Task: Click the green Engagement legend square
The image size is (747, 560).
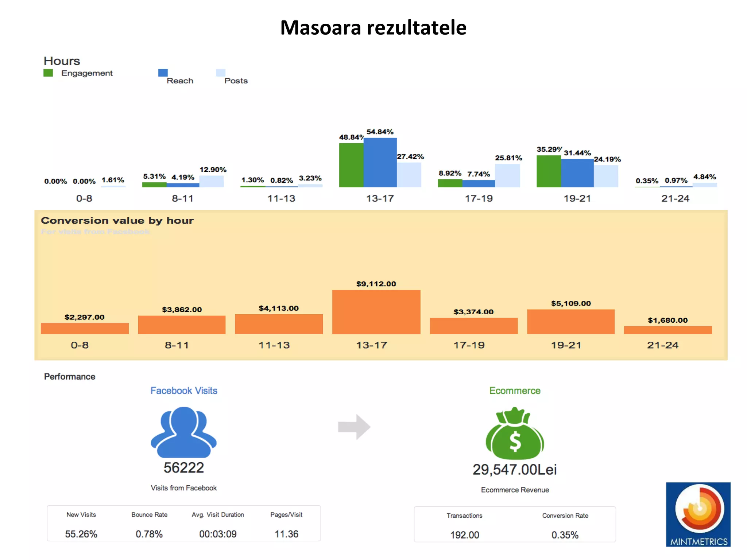Action: coord(48,73)
